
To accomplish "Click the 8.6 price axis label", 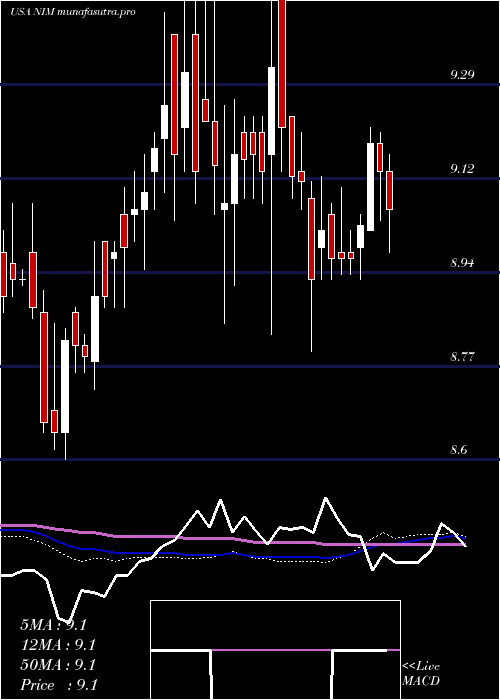I will click(459, 450).
